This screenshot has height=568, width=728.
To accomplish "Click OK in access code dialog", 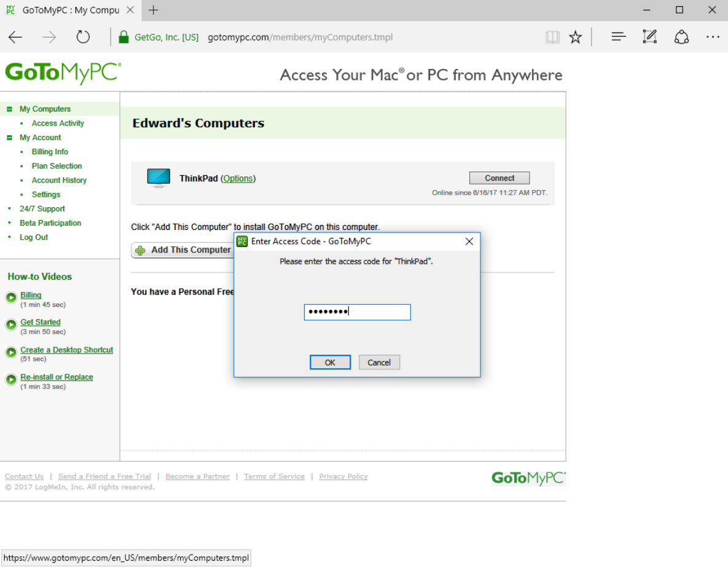I will tap(330, 362).
